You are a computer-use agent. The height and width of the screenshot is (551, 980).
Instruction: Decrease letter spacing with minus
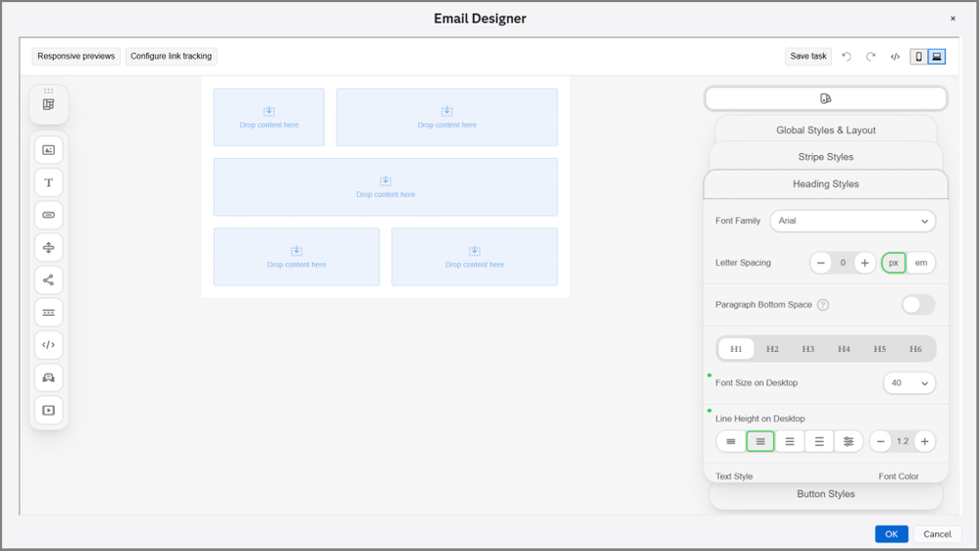821,263
